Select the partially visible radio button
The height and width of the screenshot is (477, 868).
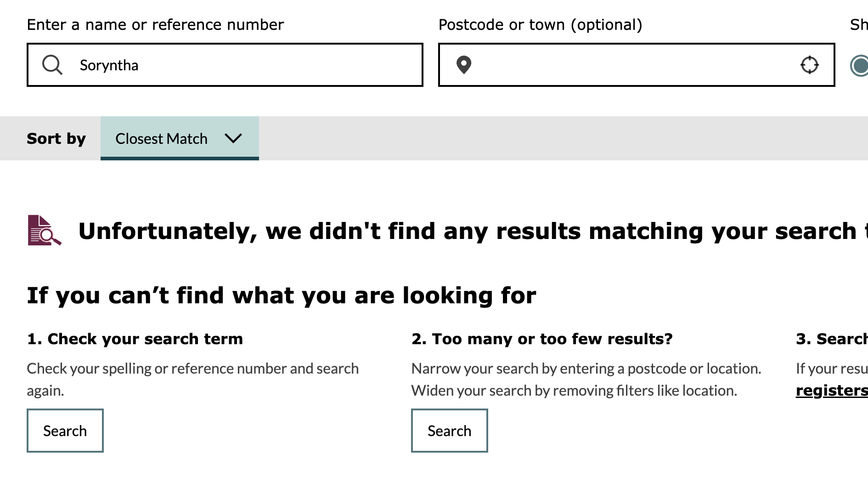(x=860, y=65)
